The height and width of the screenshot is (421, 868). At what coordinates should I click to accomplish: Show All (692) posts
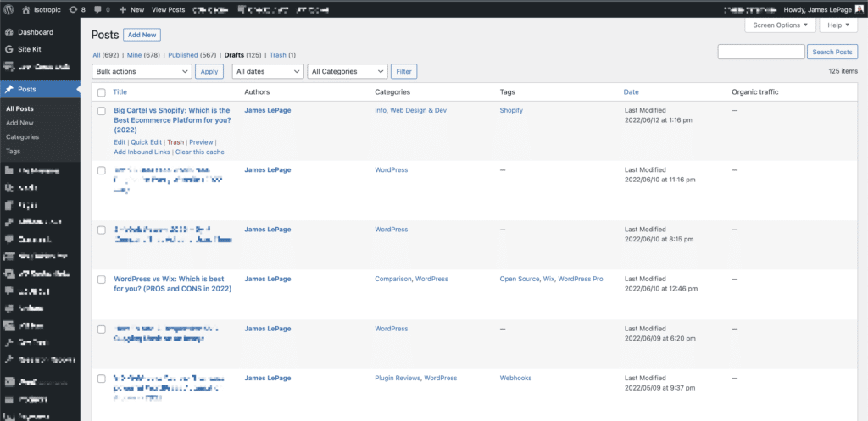coord(106,55)
